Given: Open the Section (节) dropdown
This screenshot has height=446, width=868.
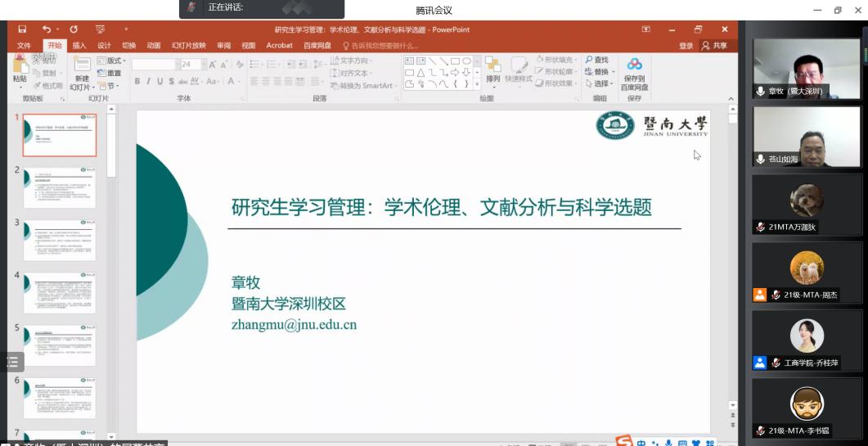Looking at the screenshot, I should tap(109, 86).
